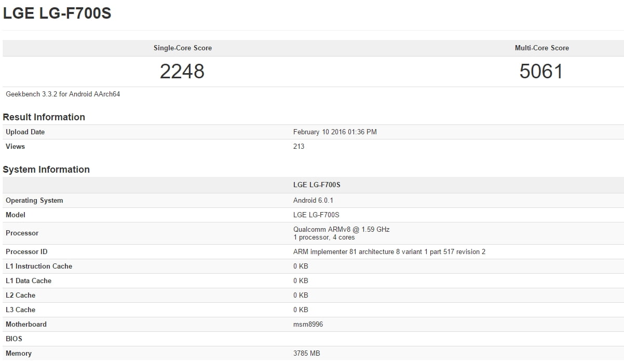Select the Multi-Core Score header
This screenshot has height=364, width=624.
(542, 48)
